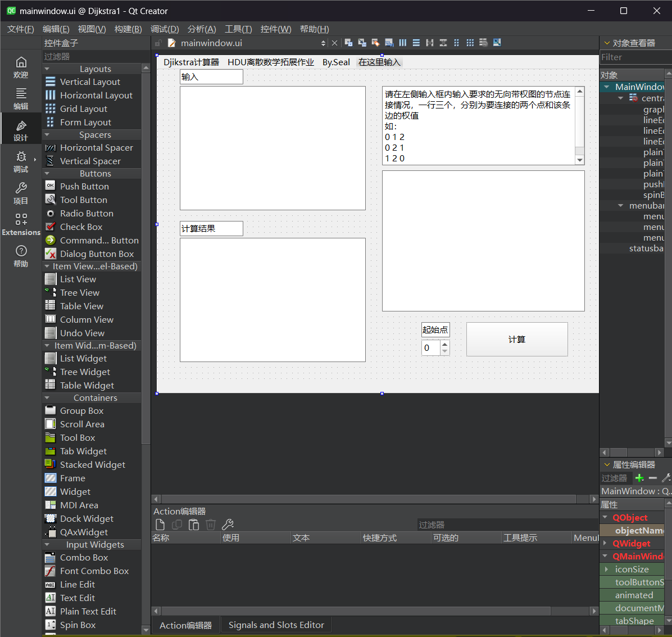The height and width of the screenshot is (637, 672).
Task: Click the Edit Tab Order toolbar icon
Action: tap(389, 43)
